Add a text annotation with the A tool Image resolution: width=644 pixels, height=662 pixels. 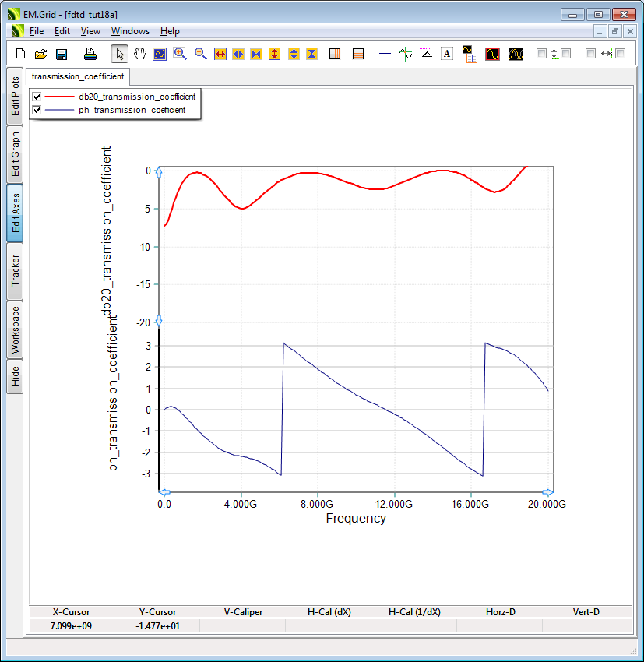coord(447,54)
